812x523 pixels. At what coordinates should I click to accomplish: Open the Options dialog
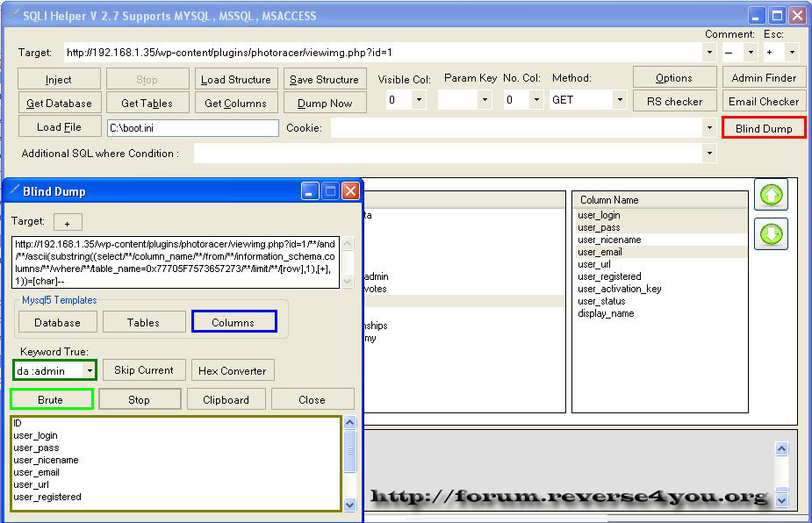click(x=674, y=78)
